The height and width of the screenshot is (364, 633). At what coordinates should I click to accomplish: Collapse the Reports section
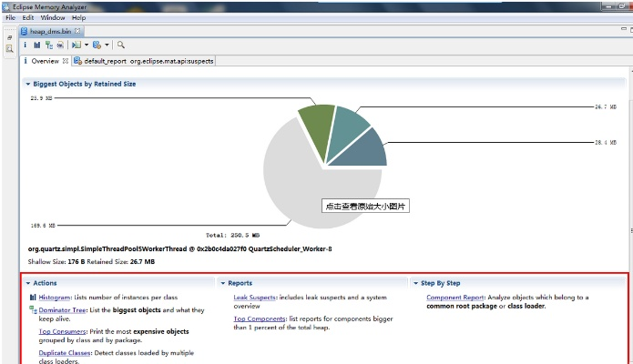pos(222,283)
